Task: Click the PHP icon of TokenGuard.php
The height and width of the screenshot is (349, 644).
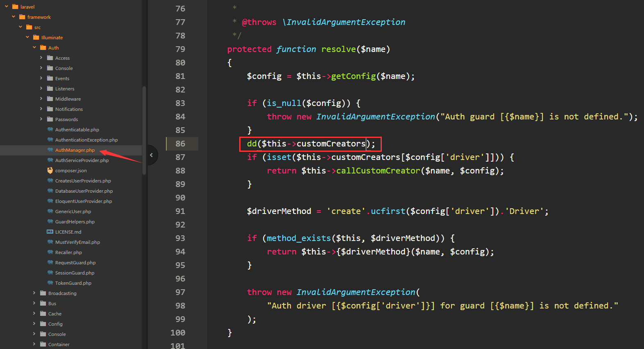Action: (x=50, y=283)
